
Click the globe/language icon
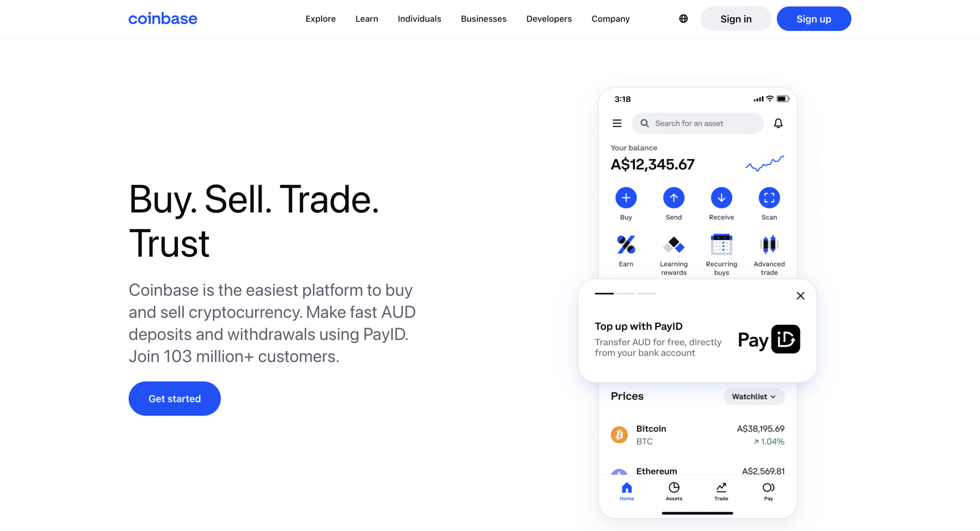coord(683,19)
